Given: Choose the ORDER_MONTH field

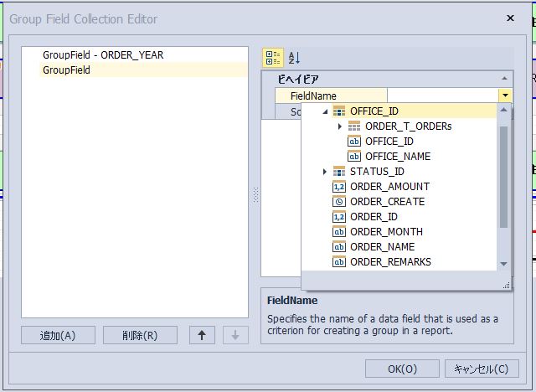Looking at the screenshot, I should [386, 232].
